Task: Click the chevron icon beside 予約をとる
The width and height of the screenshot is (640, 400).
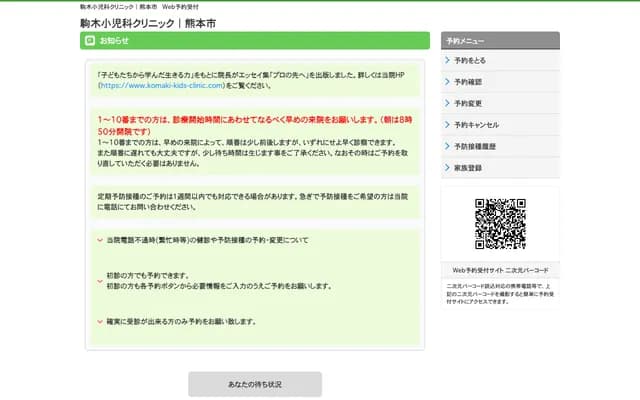Action: point(447,60)
